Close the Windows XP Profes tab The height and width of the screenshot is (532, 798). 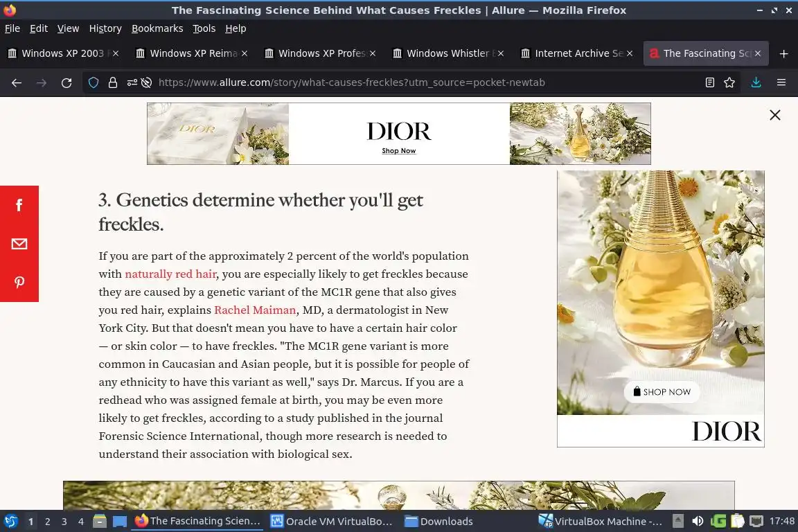pos(373,53)
